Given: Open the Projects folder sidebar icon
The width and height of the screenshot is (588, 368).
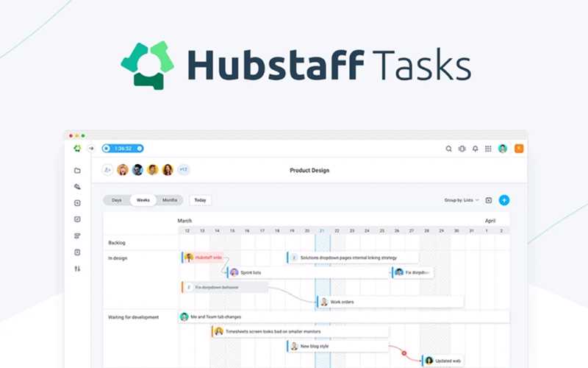Looking at the screenshot, I should pyautogui.click(x=77, y=171).
